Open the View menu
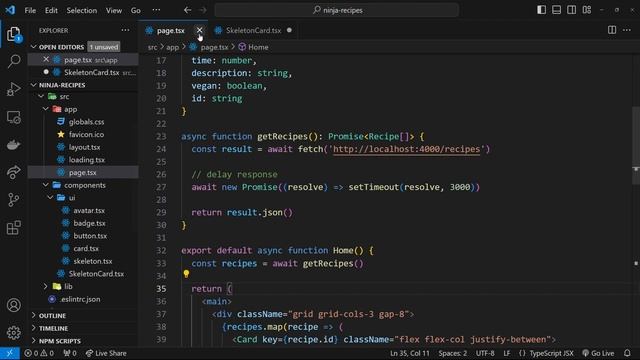Screen dimensions: 640x360 (x=114, y=10)
